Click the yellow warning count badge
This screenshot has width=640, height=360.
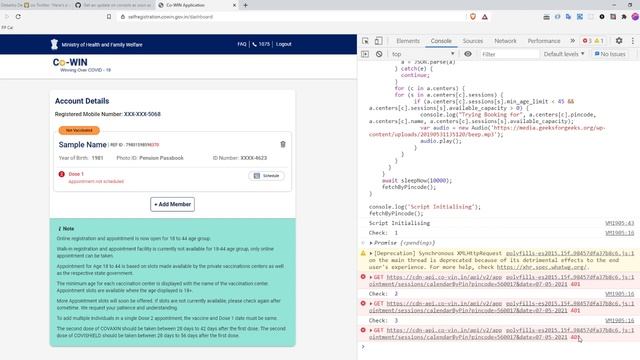599,41
